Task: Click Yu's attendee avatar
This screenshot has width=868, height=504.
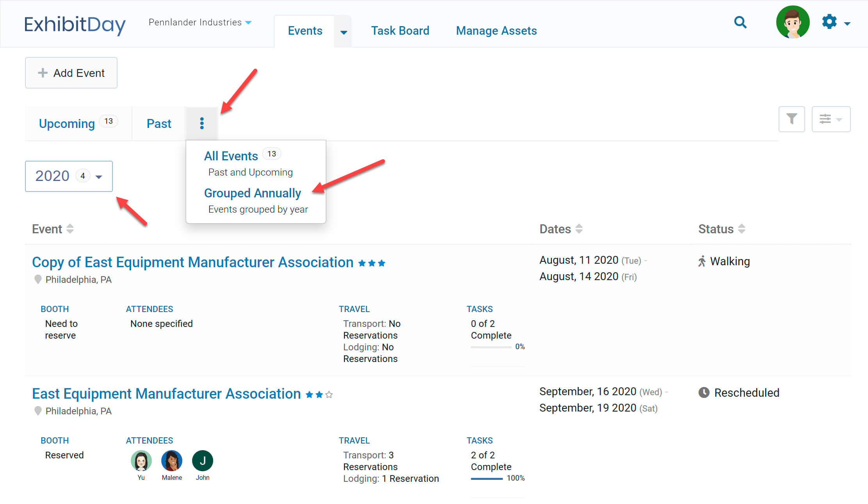Action: pyautogui.click(x=141, y=461)
